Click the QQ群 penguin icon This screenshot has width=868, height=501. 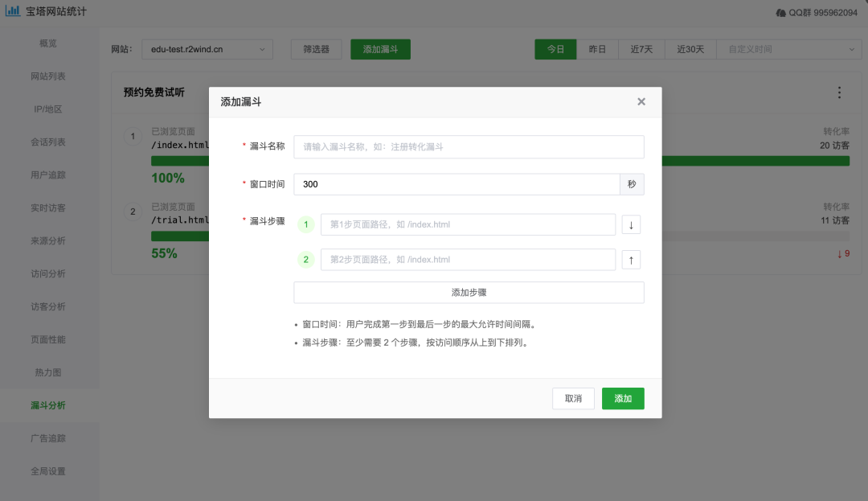(x=780, y=13)
